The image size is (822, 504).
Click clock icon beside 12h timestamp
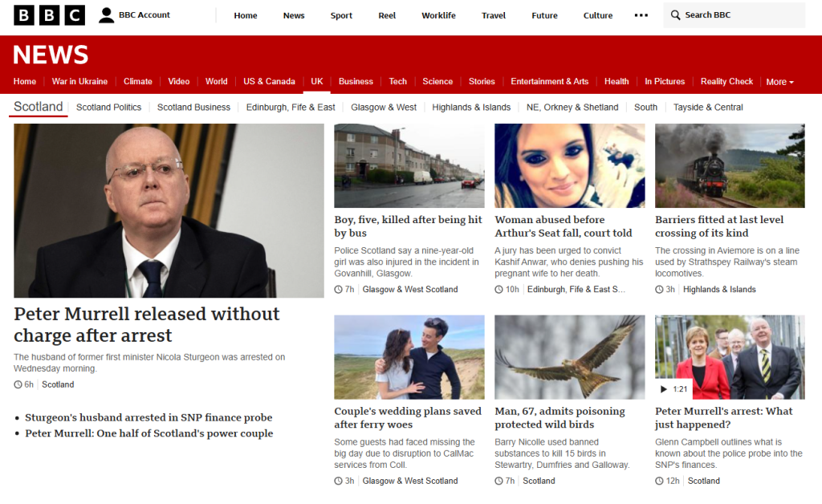click(659, 481)
